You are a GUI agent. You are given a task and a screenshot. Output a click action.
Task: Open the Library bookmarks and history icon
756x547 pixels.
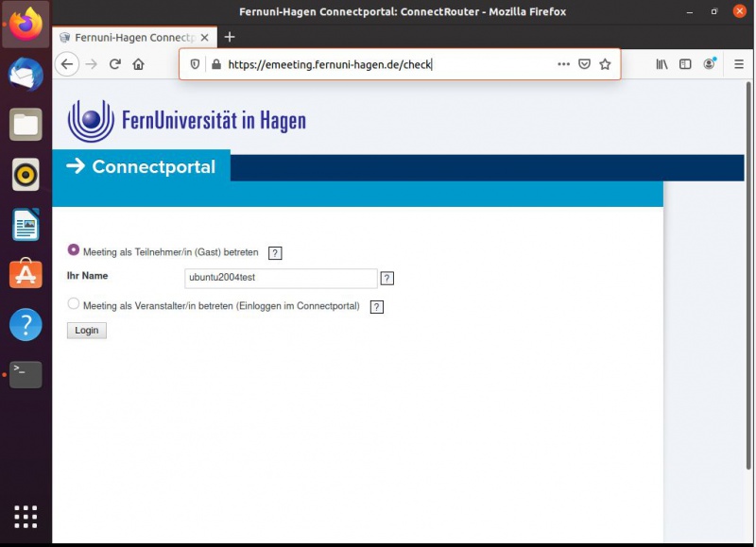(x=662, y=64)
